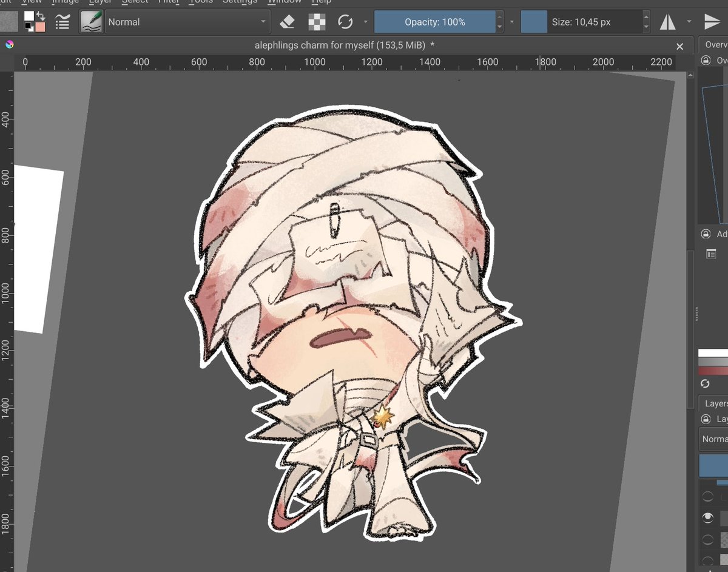Show the hidden layer directly below the visible layer
This screenshot has width=728, height=572.
pos(707,539)
